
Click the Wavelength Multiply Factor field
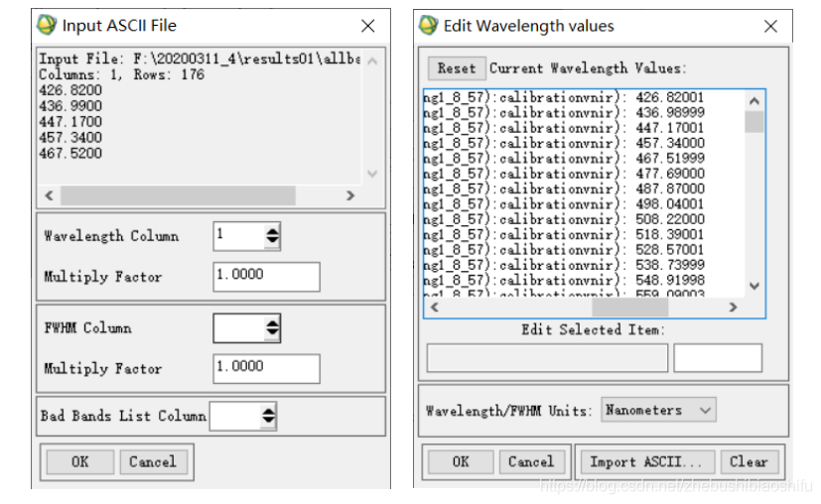click(266, 277)
